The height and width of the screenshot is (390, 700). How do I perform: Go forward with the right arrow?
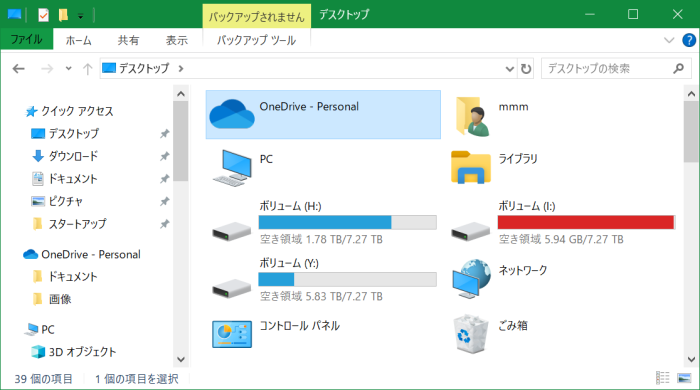47,69
